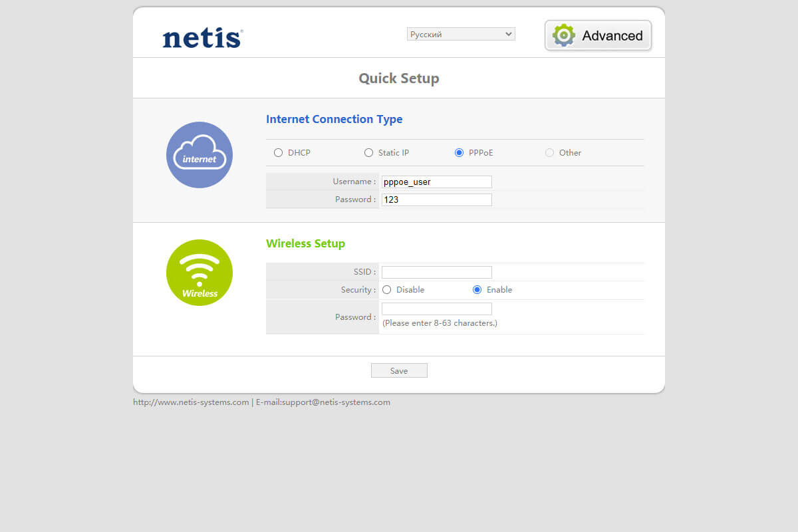Click the wireless Password input field
Screen dimensions: 798x532
[436, 309]
